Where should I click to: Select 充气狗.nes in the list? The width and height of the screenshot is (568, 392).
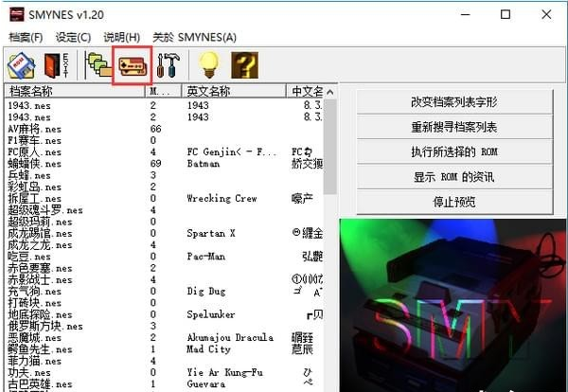coord(34,292)
